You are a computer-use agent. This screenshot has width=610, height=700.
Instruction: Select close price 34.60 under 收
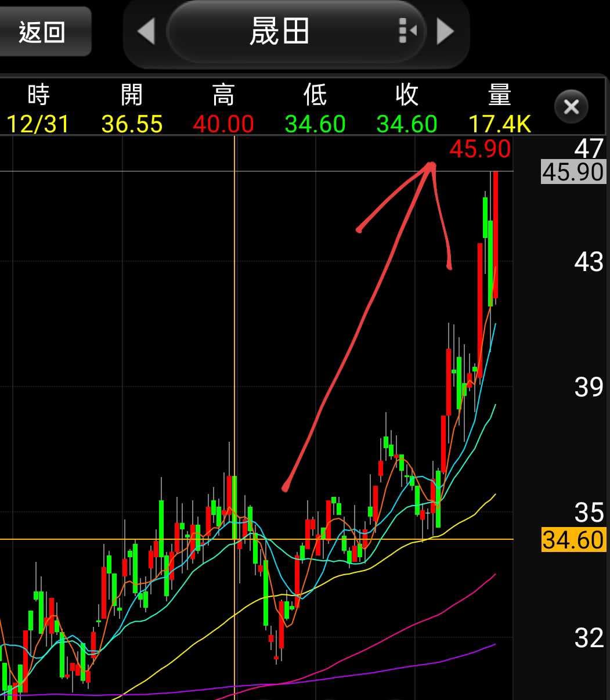[x=407, y=124]
